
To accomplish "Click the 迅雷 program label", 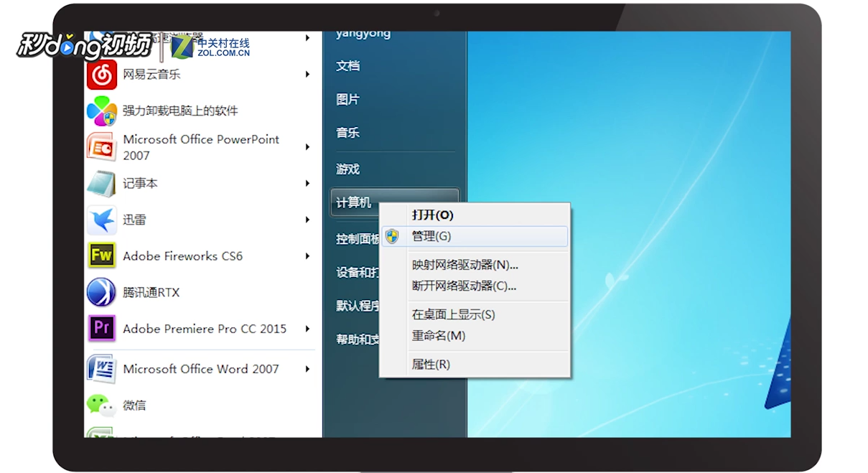I will click(x=134, y=220).
